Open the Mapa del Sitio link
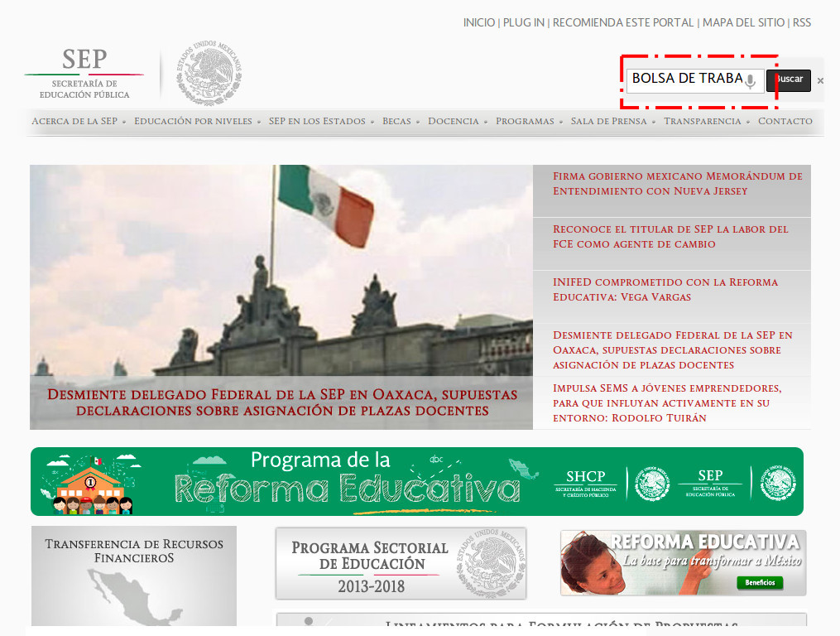The image size is (840, 636). 743,22
